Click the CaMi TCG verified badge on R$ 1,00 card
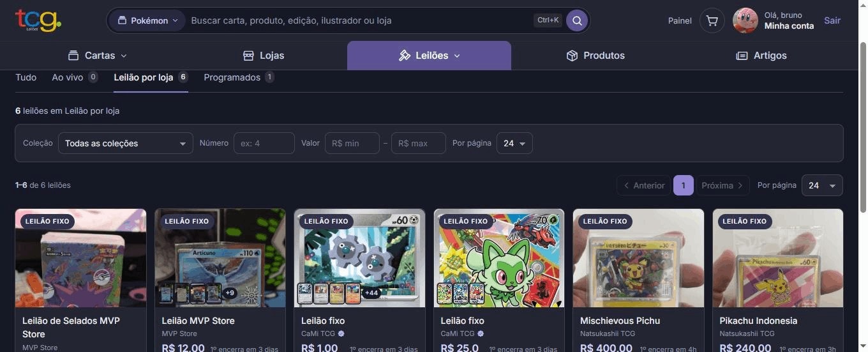This screenshot has height=352, width=868. click(341, 333)
